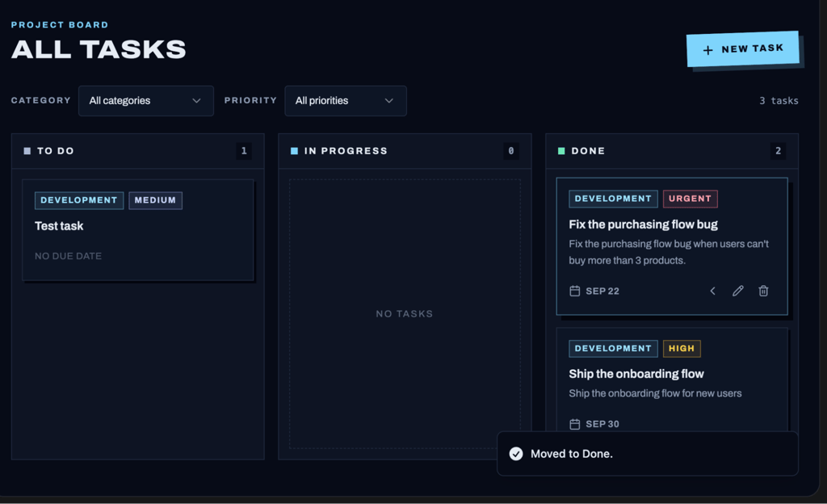Open the All categories dropdown
Screen dimensions: 827x504
[146, 101]
